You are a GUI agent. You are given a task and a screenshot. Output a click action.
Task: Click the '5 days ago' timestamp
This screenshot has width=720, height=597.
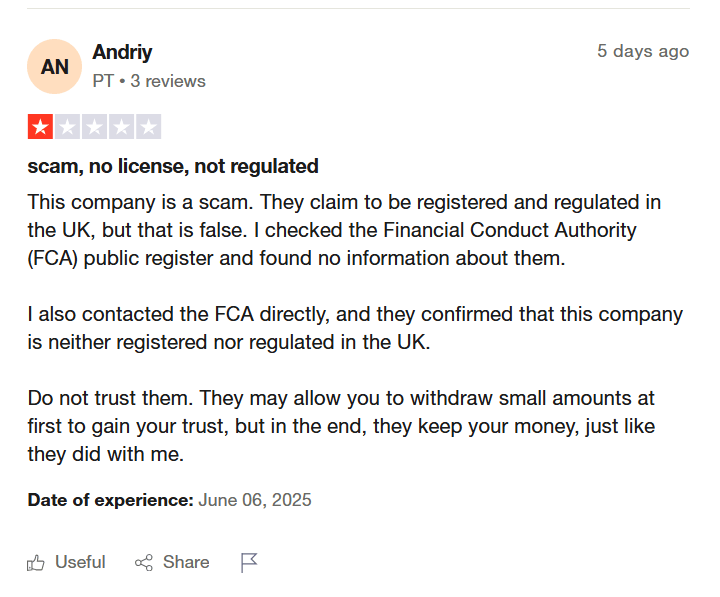pos(643,51)
